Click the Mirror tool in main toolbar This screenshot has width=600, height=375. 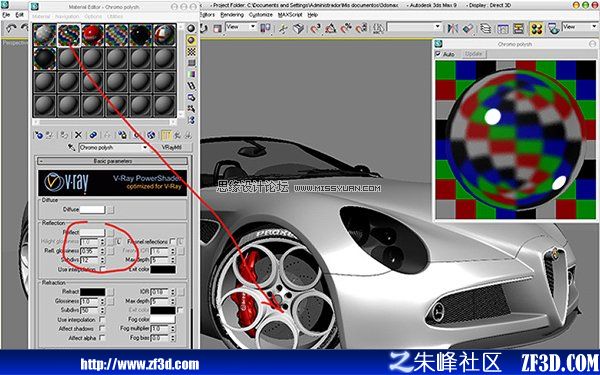click(453, 28)
